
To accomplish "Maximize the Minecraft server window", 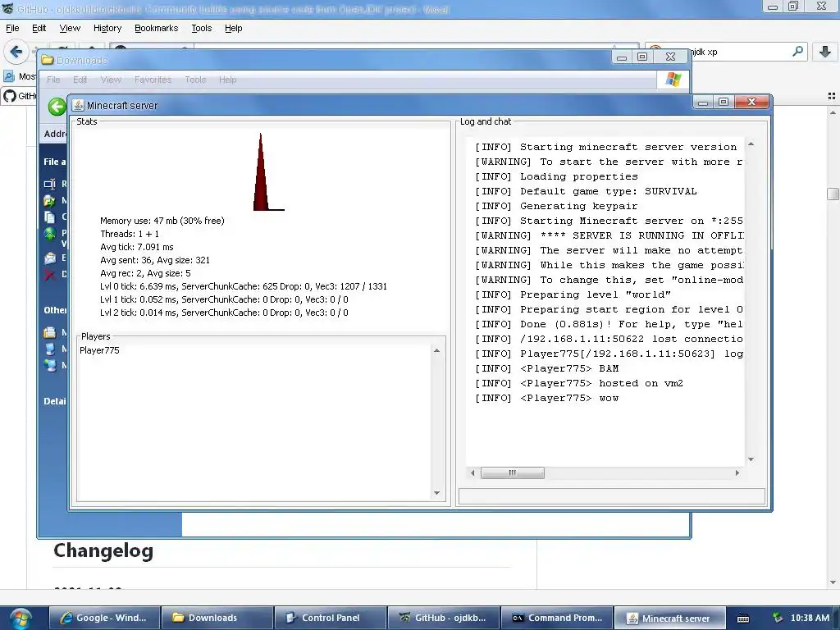I will [724, 102].
